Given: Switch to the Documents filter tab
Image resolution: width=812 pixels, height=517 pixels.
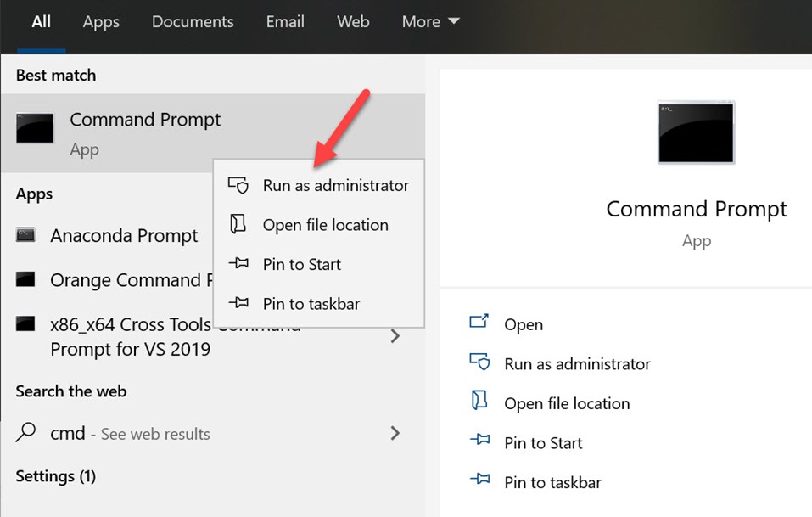Looking at the screenshot, I should coord(193,22).
